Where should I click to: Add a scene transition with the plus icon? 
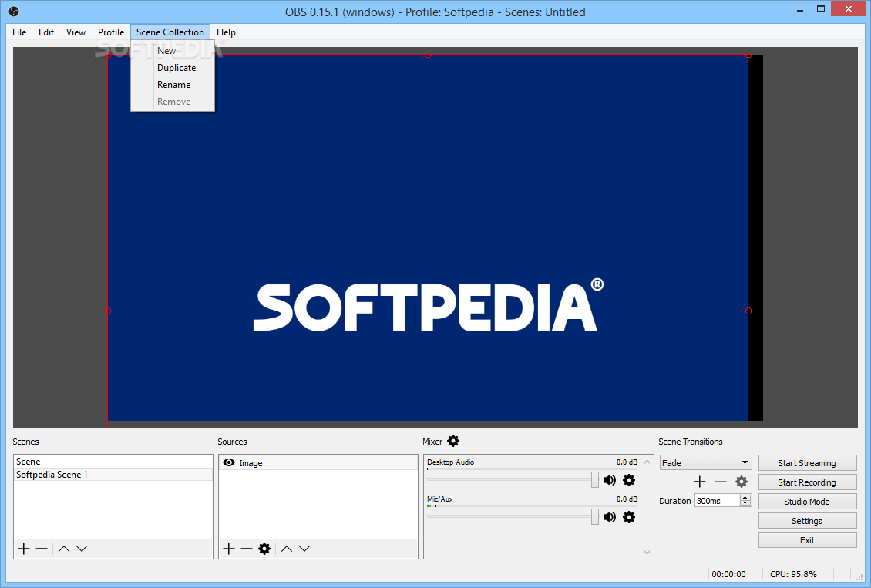tap(699, 481)
